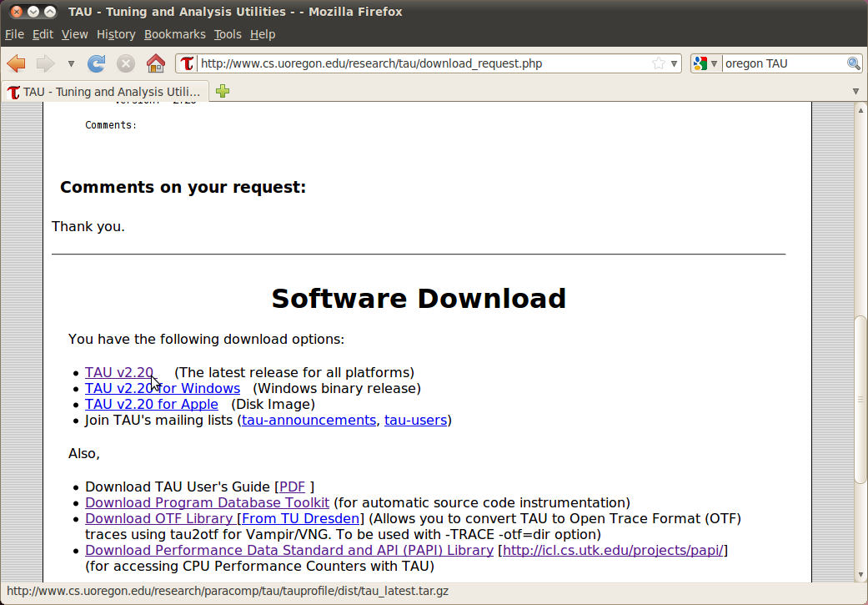
Task: Open the tau-users mailing list link
Action: (416, 421)
